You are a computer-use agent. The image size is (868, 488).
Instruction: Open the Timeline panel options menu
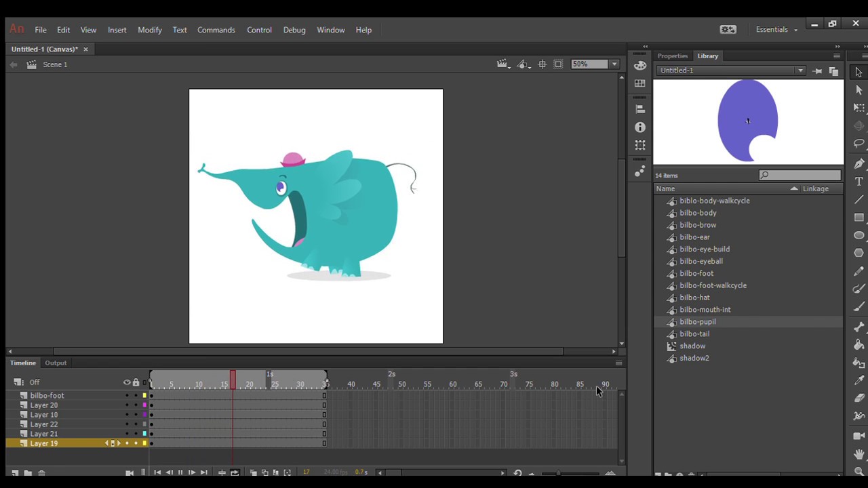(x=618, y=363)
